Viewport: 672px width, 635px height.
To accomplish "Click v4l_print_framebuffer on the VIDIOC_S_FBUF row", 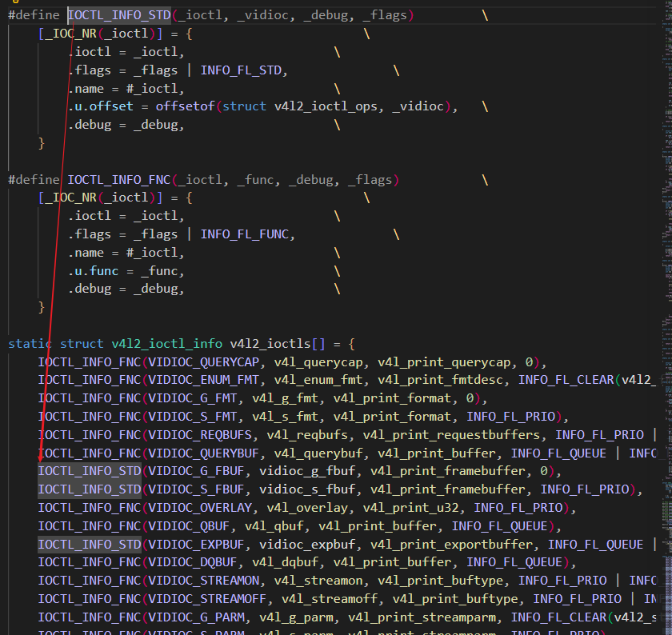I will pos(447,489).
